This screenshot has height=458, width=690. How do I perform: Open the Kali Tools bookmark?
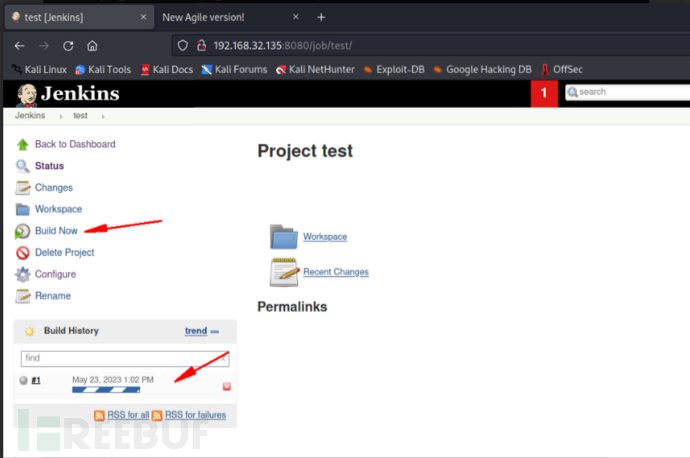tap(103, 70)
